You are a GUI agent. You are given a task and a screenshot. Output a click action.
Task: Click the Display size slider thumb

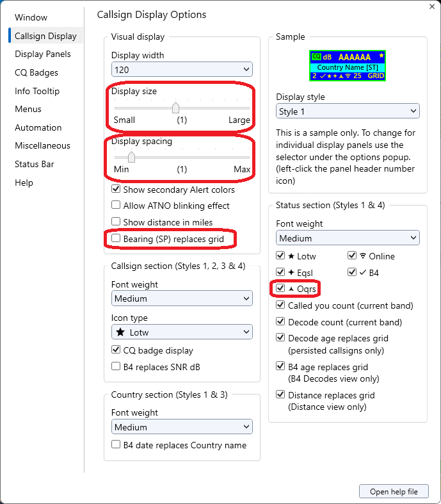[175, 108]
